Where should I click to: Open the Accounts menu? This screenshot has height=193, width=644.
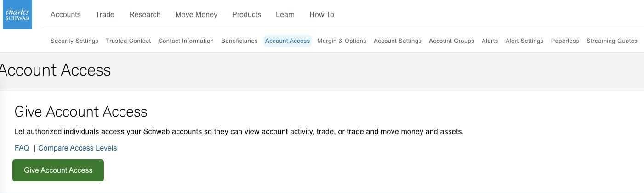click(66, 15)
